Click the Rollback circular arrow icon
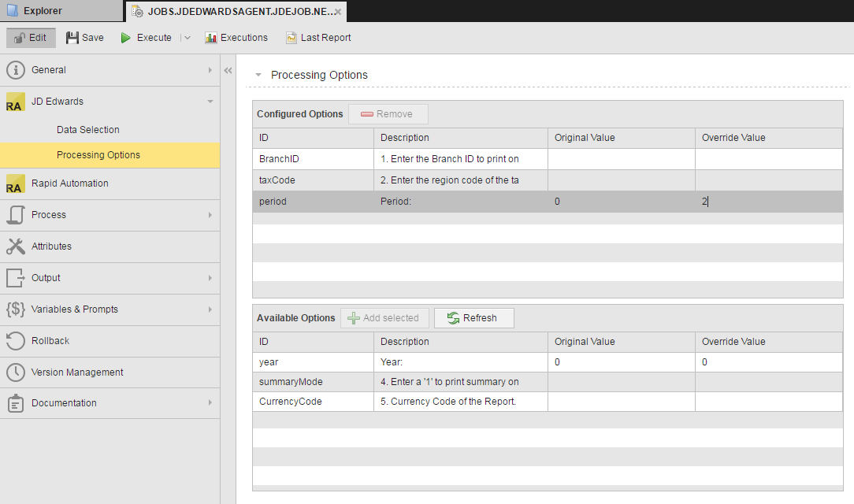 (x=16, y=341)
